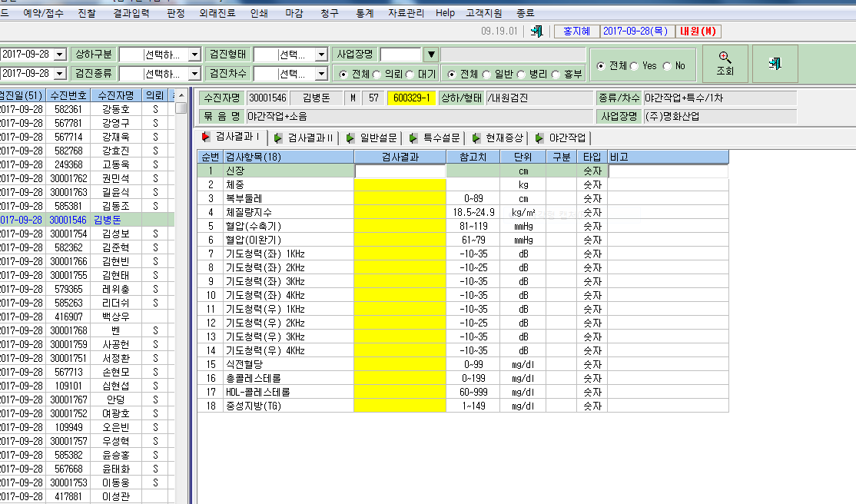The height and width of the screenshot is (504, 856).
Task: Switch to the 현재증상 tab
Action: [499, 138]
